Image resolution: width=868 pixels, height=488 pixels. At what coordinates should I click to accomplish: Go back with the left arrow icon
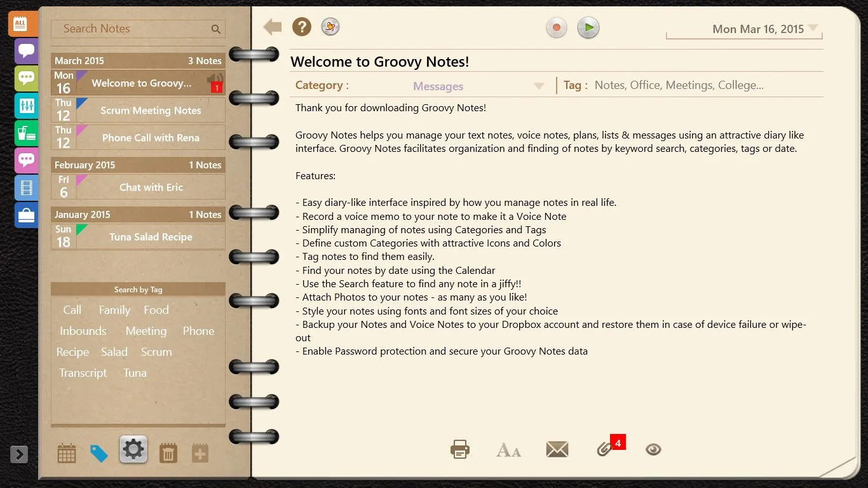[x=273, y=27]
